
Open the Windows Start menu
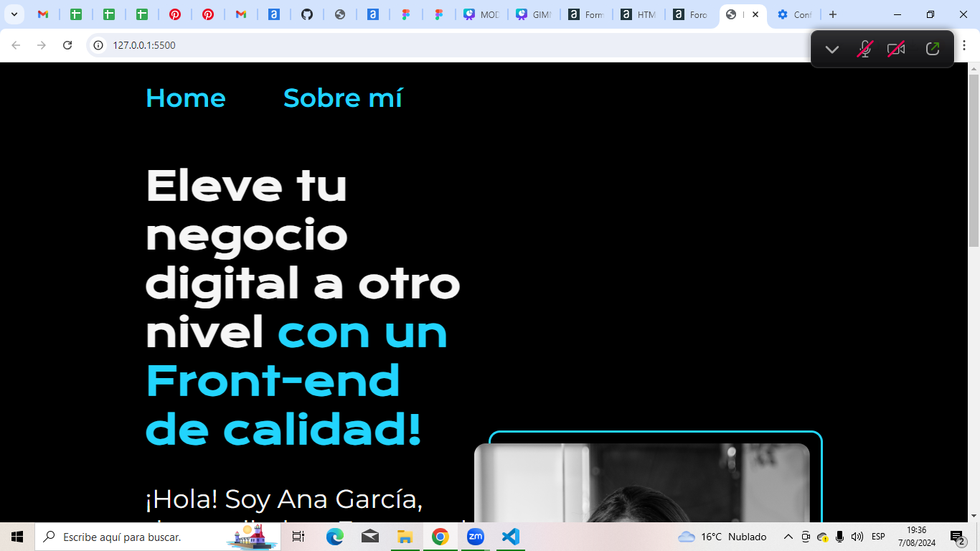pos(17,537)
